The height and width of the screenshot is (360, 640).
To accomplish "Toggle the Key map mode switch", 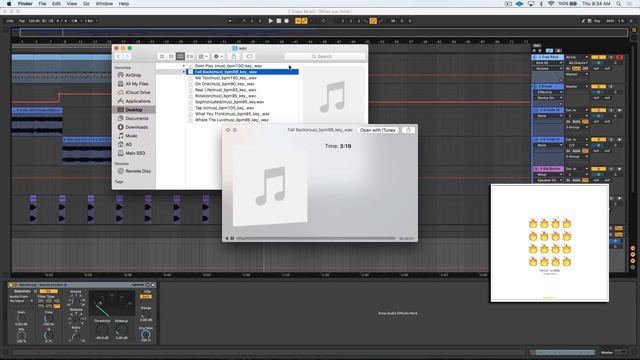I will pos(597,21).
